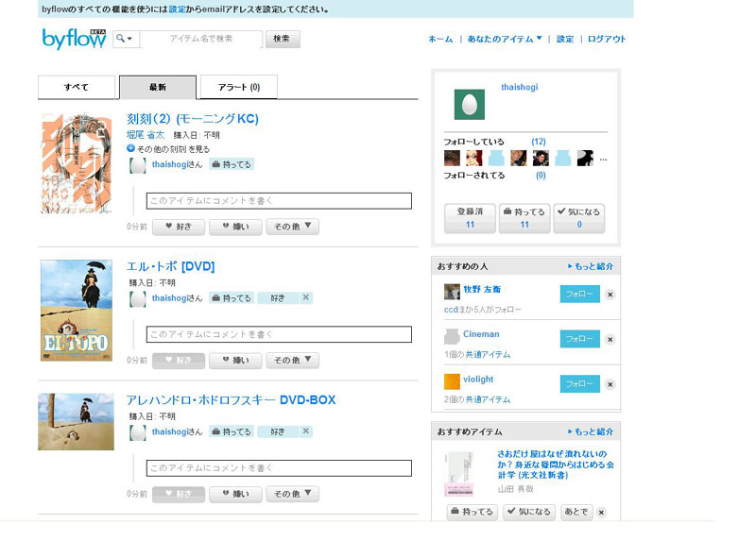Switch to the アラート (0) tab
This screenshot has height=541, width=756.
click(238, 88)
